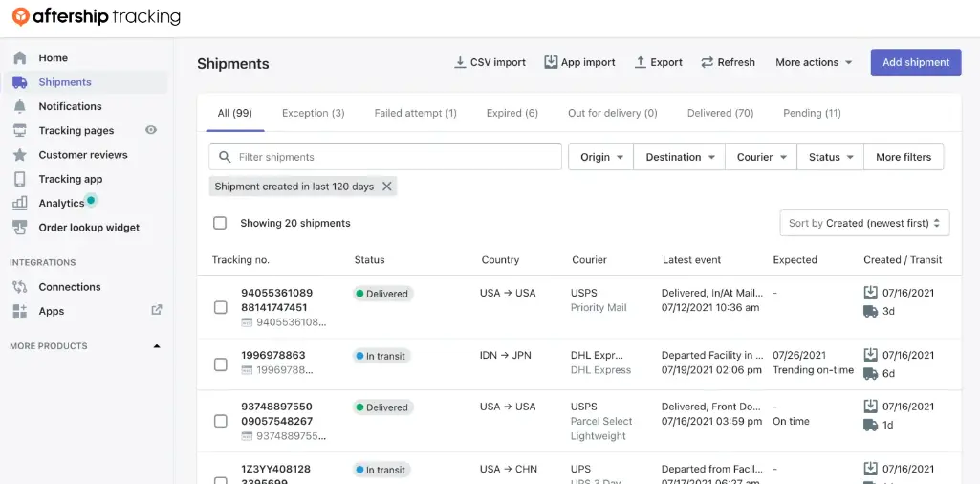The height and width of the screenshot is (484, 980).
Task: Switch to the Expired (6) tab
Action: click(512, 113)
